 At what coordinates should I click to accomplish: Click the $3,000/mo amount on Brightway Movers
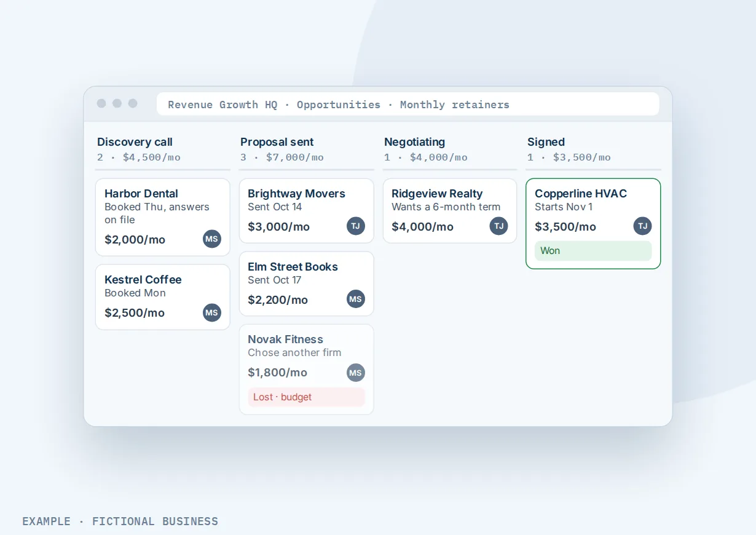279,226
